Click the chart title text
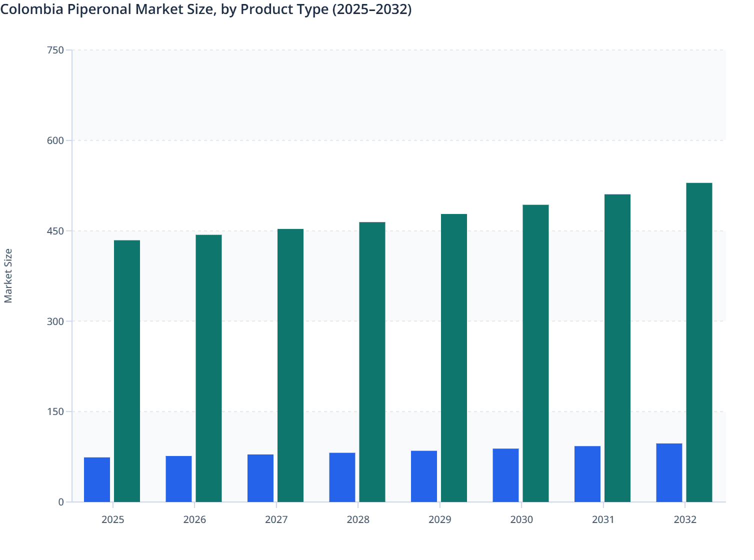The height and width of the screenshot is (560, 754). tap(206, 9)
